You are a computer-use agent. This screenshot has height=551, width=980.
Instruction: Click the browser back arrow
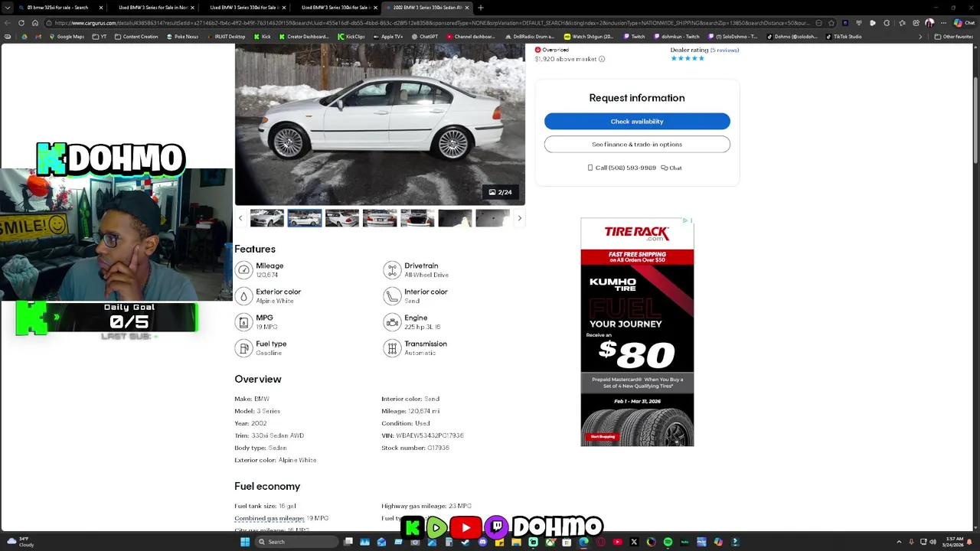coord(8,23)
